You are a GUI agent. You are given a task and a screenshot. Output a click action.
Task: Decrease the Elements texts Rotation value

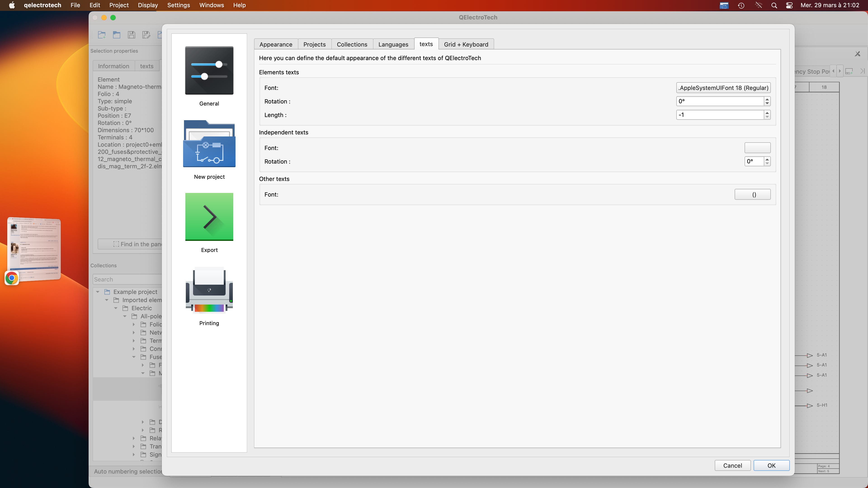coord(767,103)
